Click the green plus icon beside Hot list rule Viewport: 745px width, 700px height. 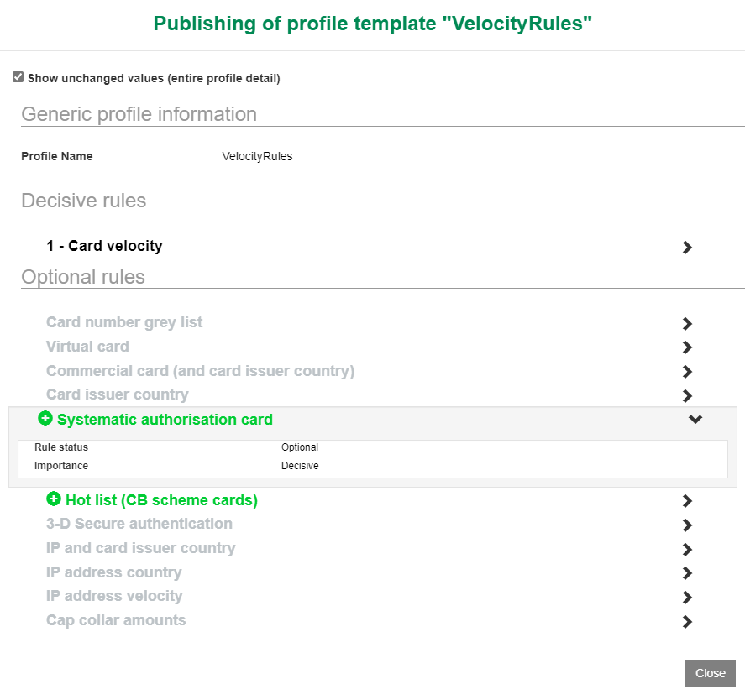[x=53, y=499]
